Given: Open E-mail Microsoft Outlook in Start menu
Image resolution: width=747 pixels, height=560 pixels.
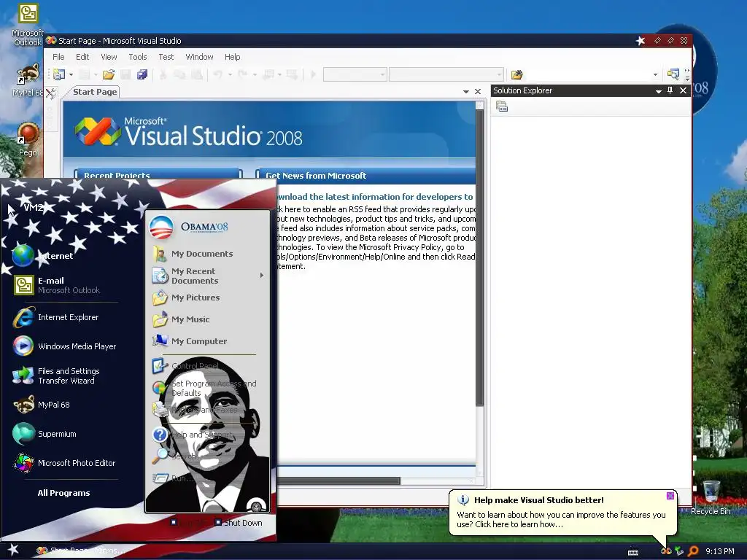Looking at the screenshot, I should point(56,285).
